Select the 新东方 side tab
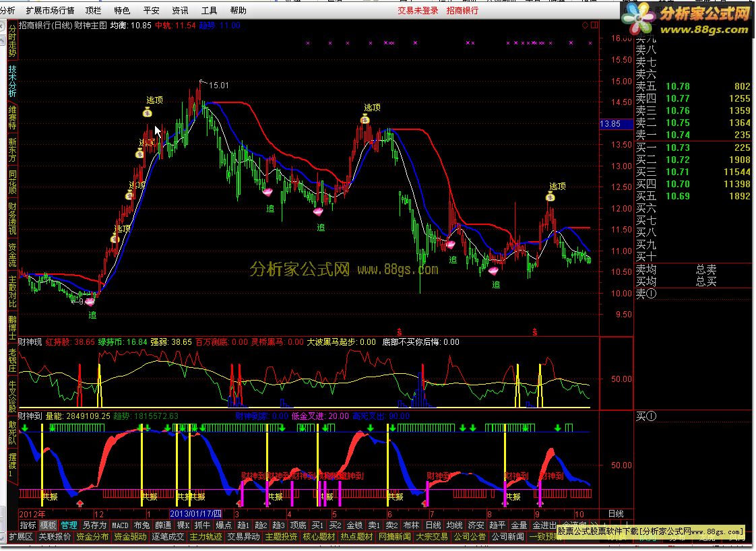This screenshot has height=551, width=756. (12, 150)
